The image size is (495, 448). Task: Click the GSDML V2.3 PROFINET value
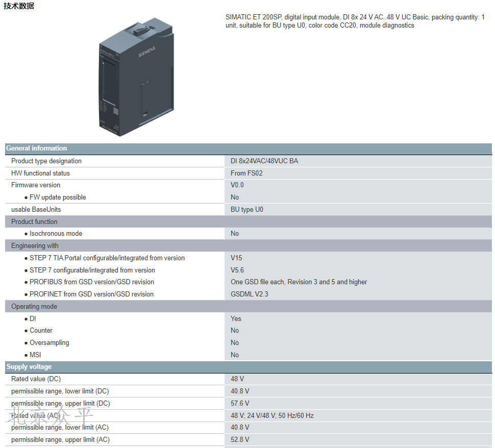(249, 294)
